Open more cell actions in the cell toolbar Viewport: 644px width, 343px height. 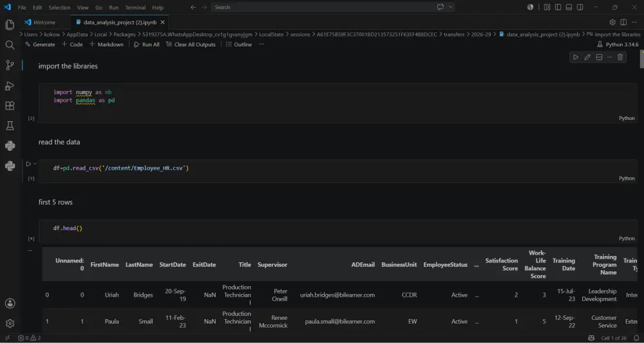(609, 57)
